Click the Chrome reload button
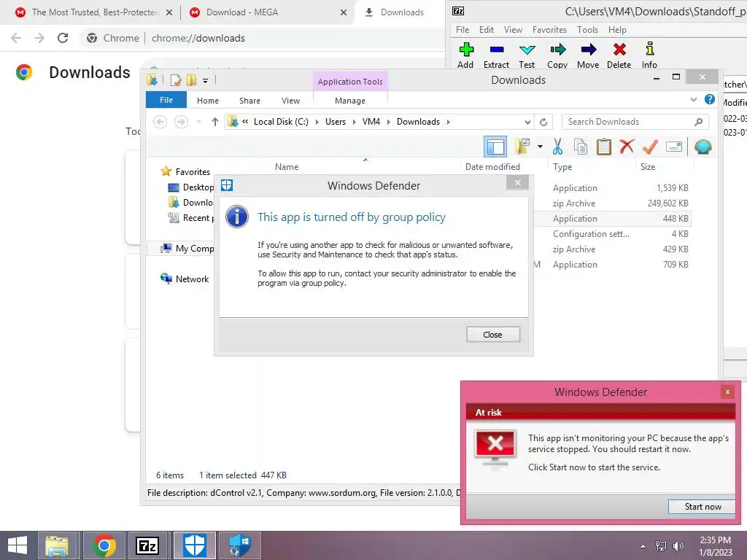 point(63,38)
